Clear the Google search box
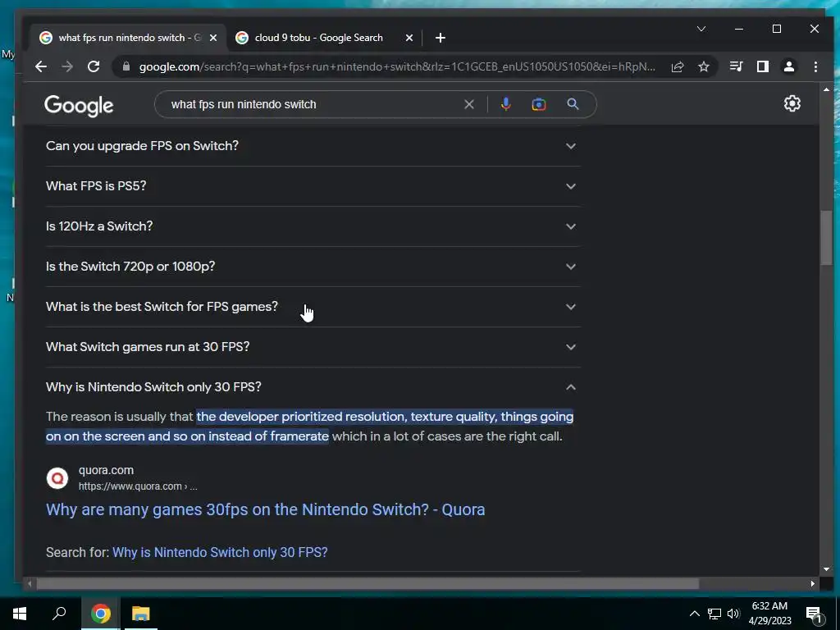This screenshot has width=840, height=630. point(468,104)
